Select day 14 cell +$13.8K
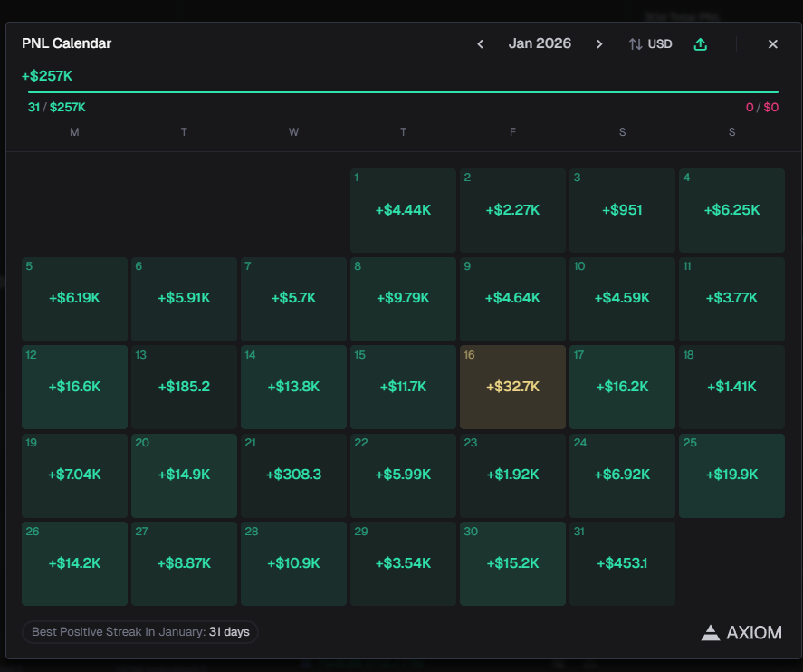Viewport: 803px width, 672px height. [293, 388]
